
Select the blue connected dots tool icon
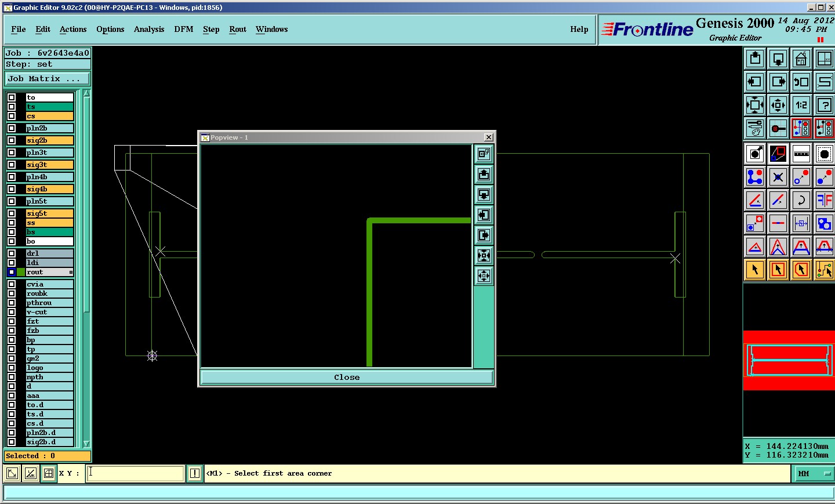pyautogui.click(x=755, y=177)
